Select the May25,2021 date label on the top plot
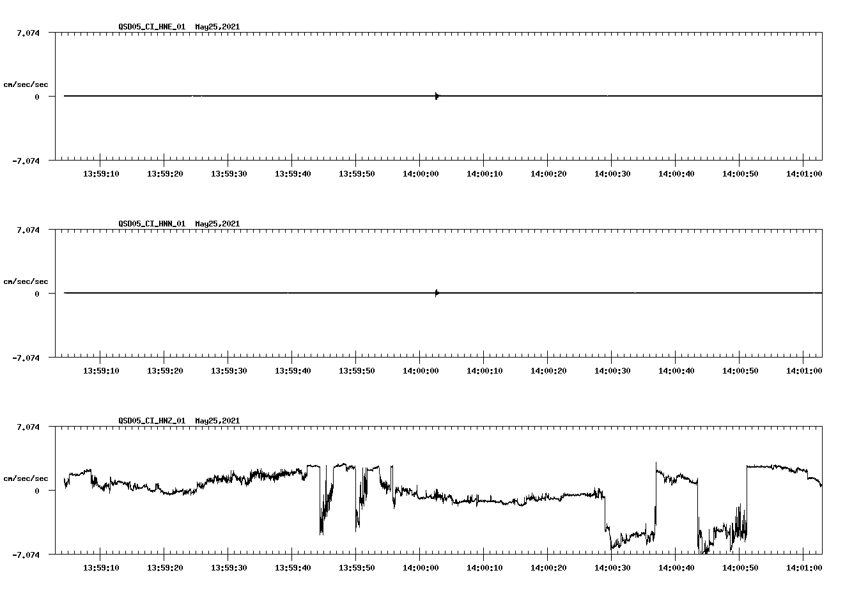Screen dimensions: 868x591 (x=217, y=28)
